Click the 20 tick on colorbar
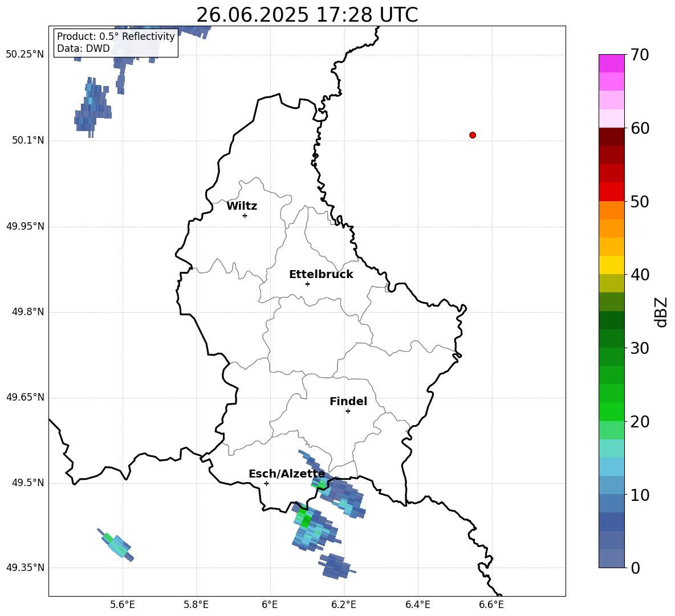This screenshot has width=675, height=616. click(640, 422)
